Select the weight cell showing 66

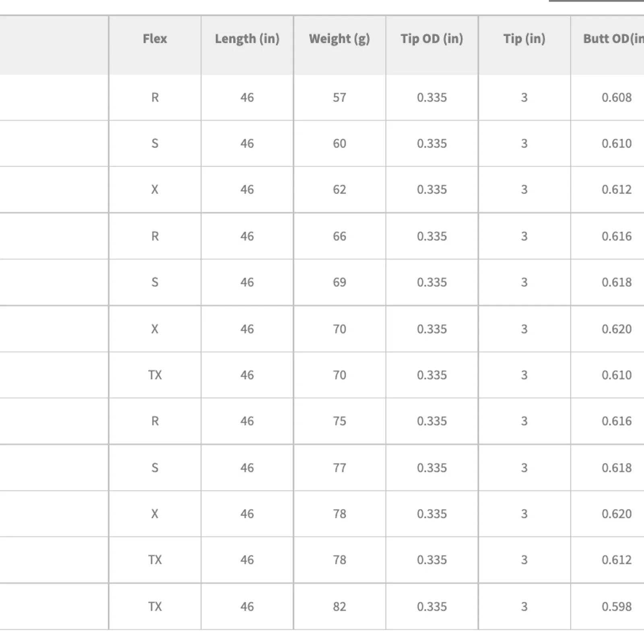(339, 236)
